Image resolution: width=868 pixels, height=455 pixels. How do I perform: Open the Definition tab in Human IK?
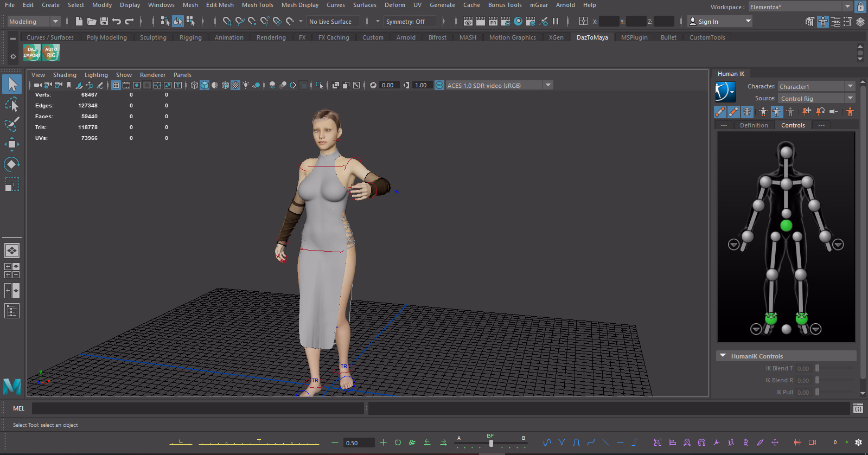click(x=754, y=125)
